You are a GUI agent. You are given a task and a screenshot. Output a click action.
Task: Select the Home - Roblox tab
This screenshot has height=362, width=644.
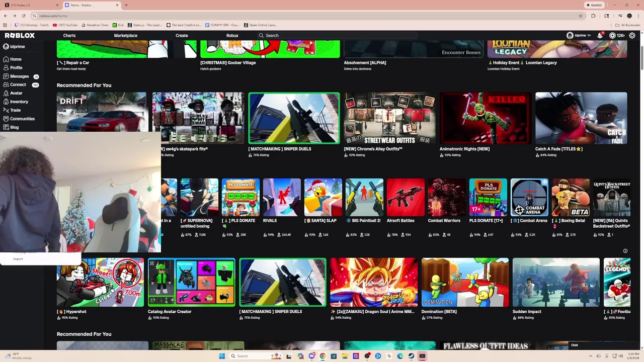point(91,5)
